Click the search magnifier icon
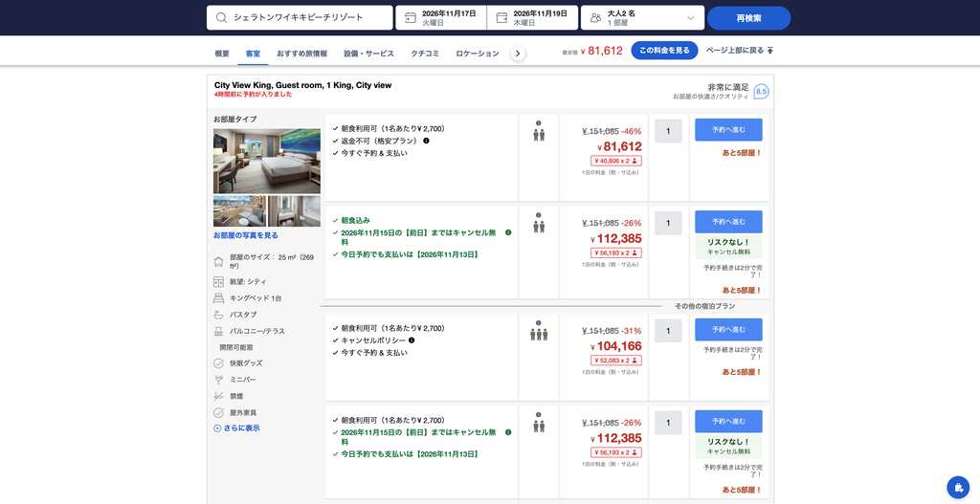The height and width of the screenshot is (504, 980). (221, 17)
